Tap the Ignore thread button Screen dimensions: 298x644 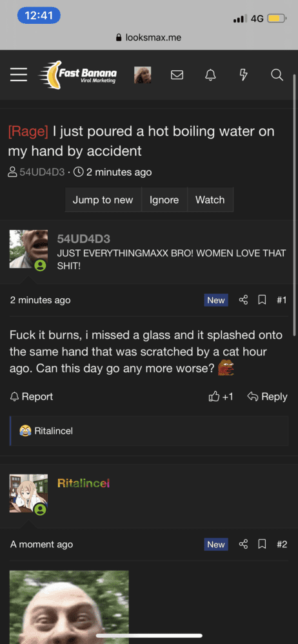pos(164,200)
